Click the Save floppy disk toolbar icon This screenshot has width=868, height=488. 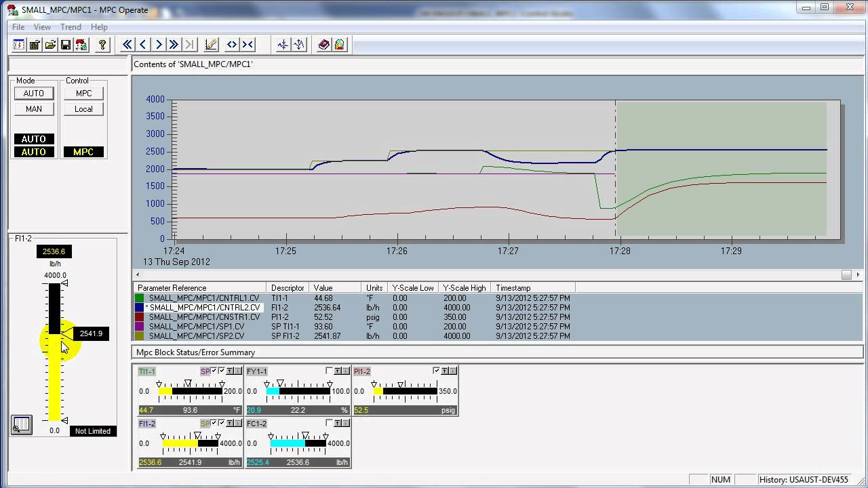(66, 45)
